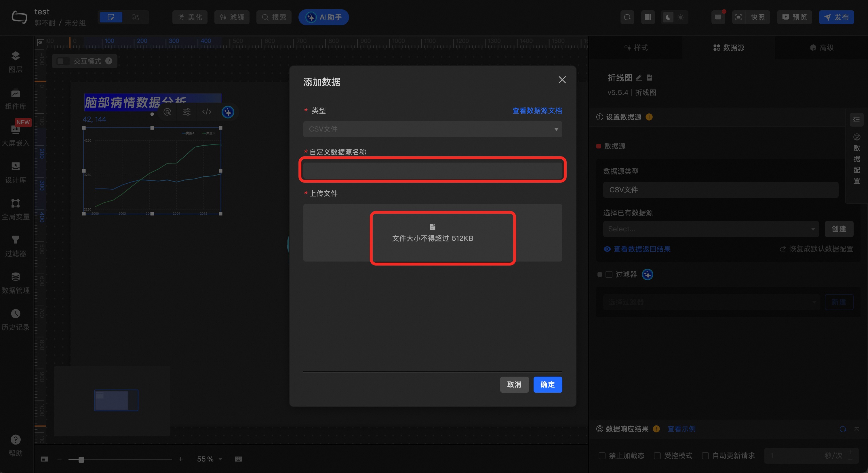Open the 查看数据源文档 link
This screenshot has width=868, height=473.
pyautogui.click(x=537, y=110)
